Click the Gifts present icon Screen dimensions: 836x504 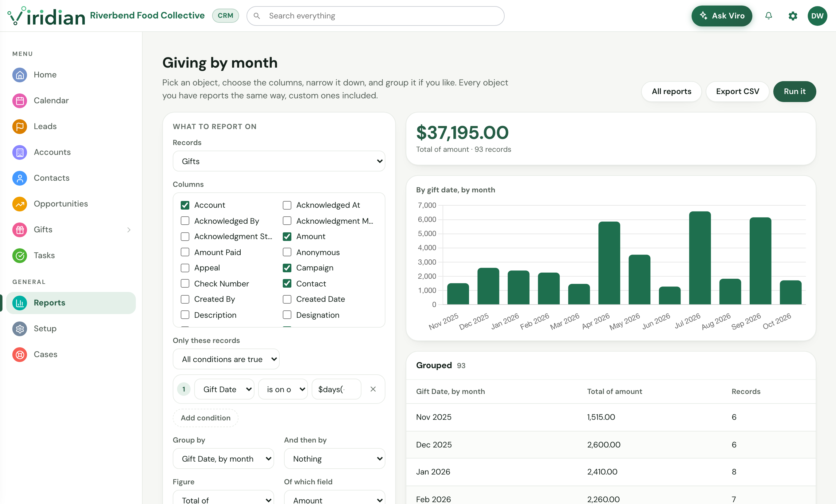pos(20,230)
